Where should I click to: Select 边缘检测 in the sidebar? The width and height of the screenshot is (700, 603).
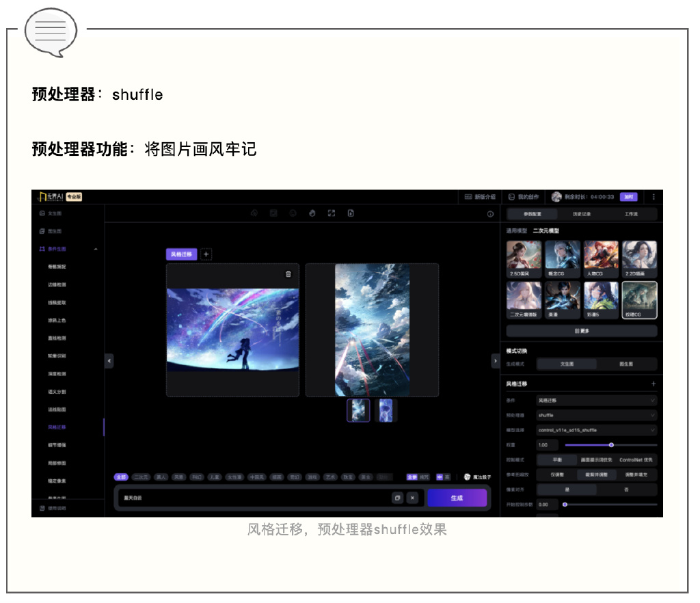tap(57, 284)
